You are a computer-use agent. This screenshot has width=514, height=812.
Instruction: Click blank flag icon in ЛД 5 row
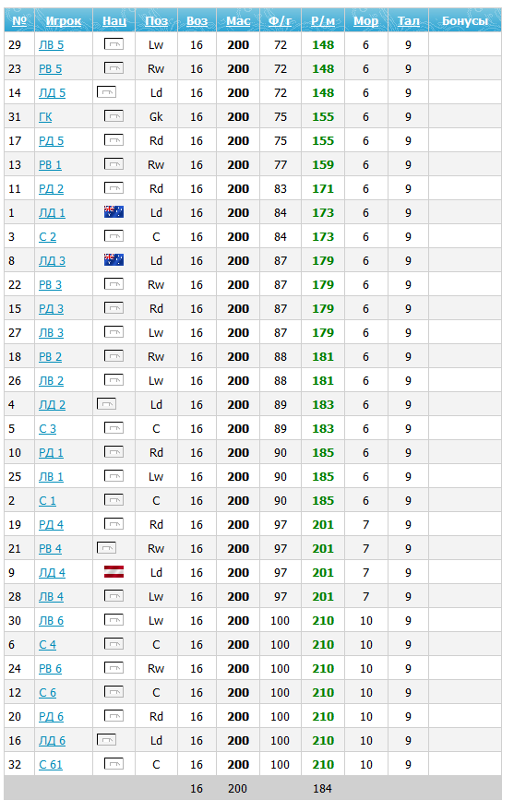pyautogui.click(x=107, y=92)
